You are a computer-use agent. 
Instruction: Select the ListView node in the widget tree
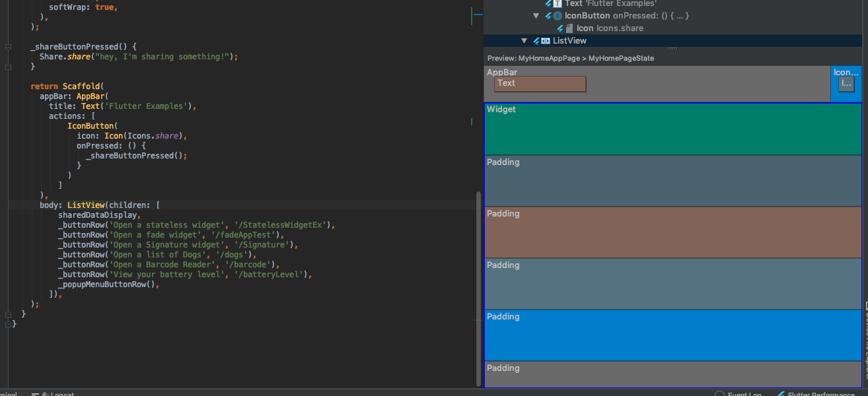tap(569, 40)
